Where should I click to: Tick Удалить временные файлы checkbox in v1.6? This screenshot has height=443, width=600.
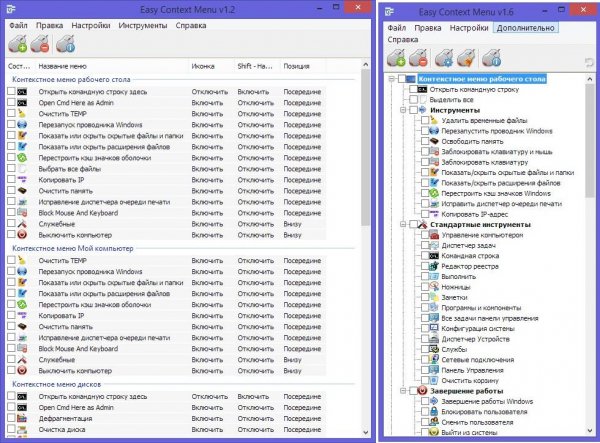point(425,120)
